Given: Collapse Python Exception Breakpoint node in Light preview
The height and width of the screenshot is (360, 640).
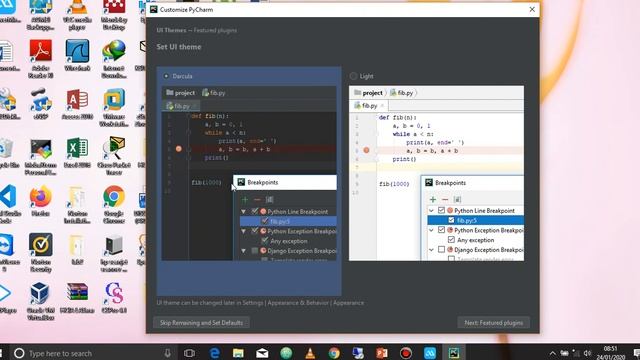Looking at the screenshot, I should (431, 230).
